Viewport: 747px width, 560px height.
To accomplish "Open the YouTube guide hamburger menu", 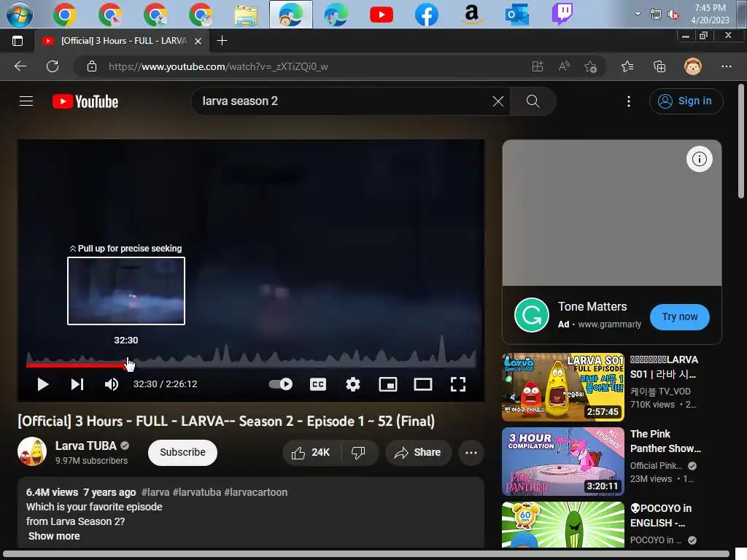I will (x=26, y=101).
